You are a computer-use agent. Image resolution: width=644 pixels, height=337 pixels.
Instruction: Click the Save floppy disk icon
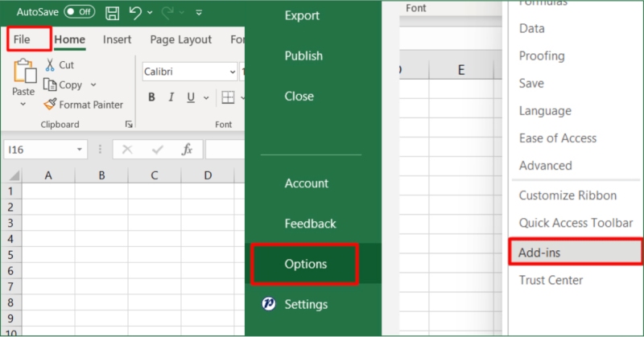(x=112, y=13)
